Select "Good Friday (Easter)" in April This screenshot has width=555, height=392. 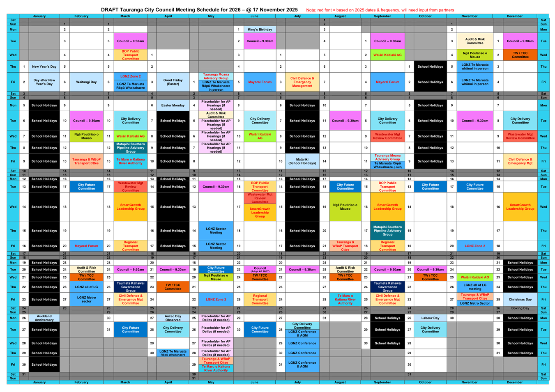click(x=172, y=82)
